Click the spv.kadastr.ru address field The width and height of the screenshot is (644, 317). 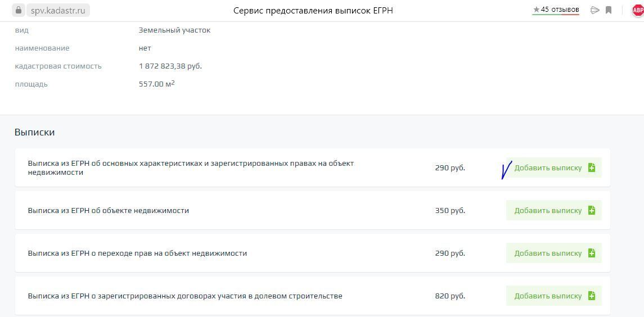58,10
